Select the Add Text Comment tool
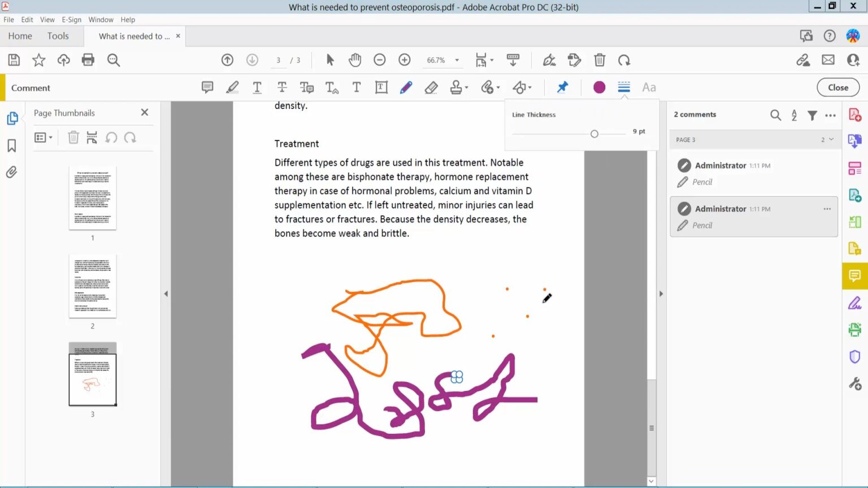Image resolution: width=868 pixels, height=488 pixels. click(x=357, y=88)
